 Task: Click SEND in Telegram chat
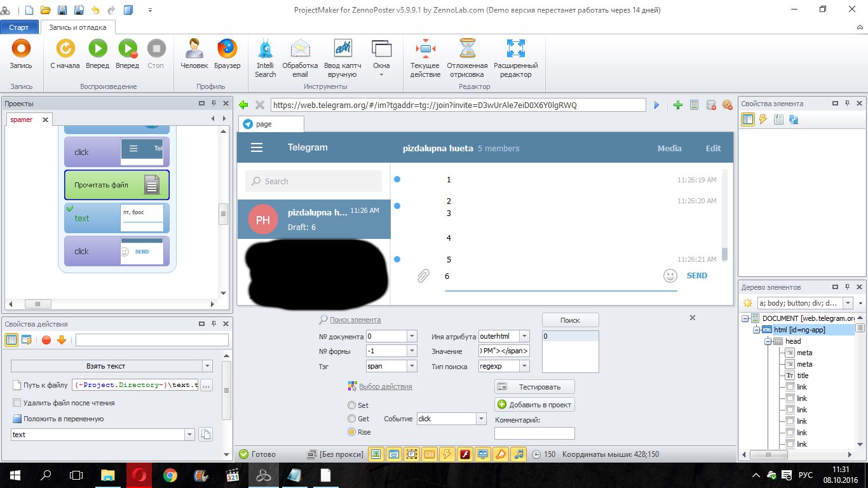point(697,276)
